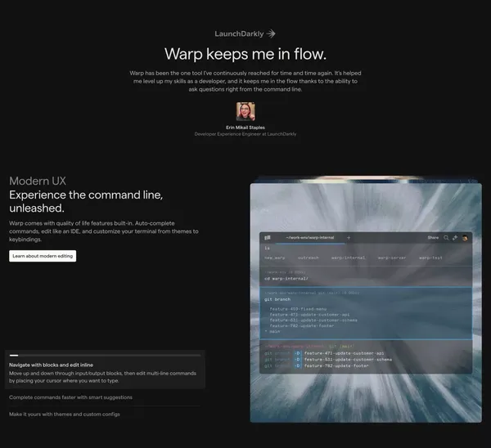Click Share in the terminal header
Viewport: 491px width, 448px height.
point(433,238)
